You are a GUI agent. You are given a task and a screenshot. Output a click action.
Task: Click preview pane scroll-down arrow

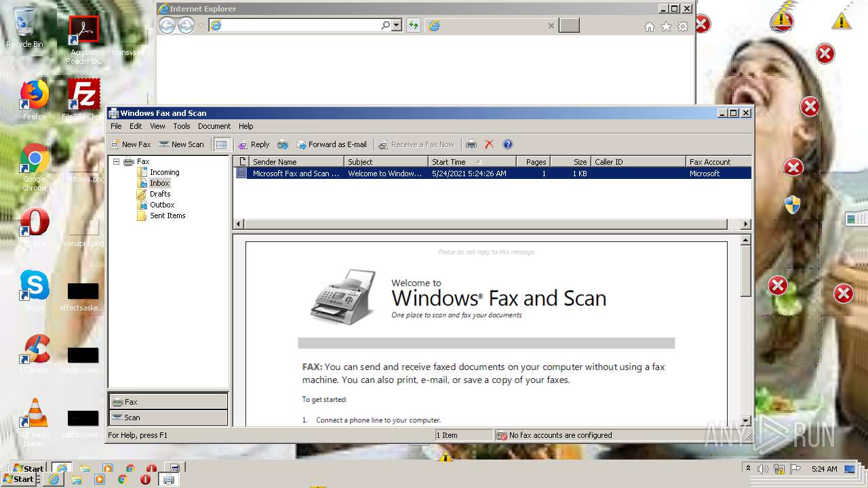(x=745, y=420)
